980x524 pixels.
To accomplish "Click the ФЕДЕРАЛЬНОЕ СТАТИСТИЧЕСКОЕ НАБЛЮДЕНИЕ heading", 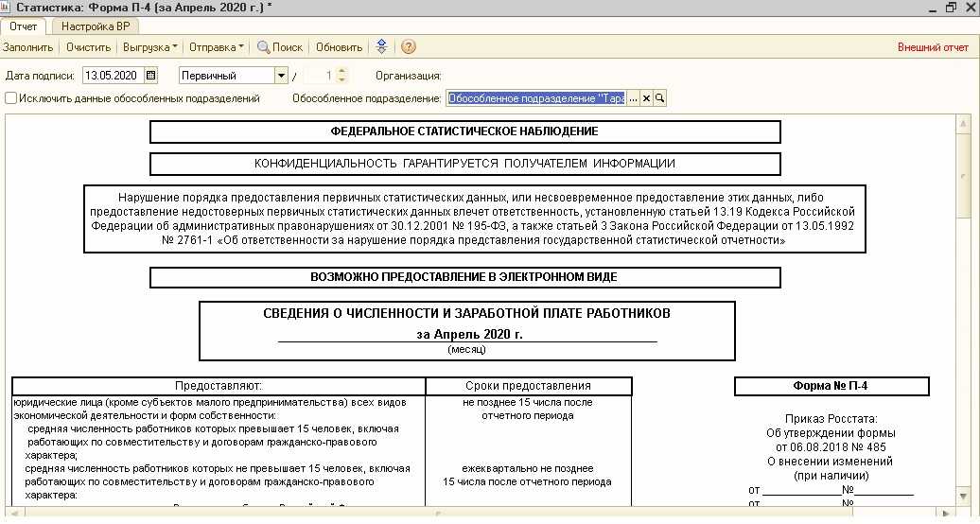I will [464, 131].
